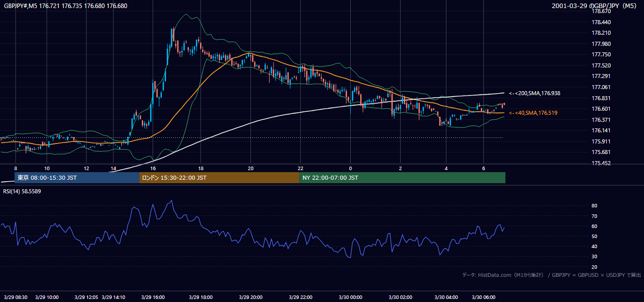Click the price axis value 177.980
Image resolution: width=644 pixels, height=302 pixels.
[x=601, y=44]
